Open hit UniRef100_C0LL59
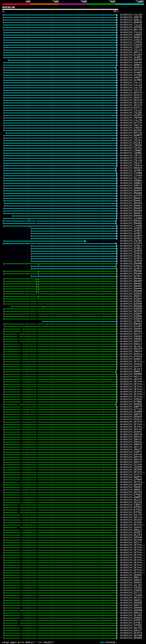Image resolution: width=146 pixels, height=644 pixels. pos(131,15)
